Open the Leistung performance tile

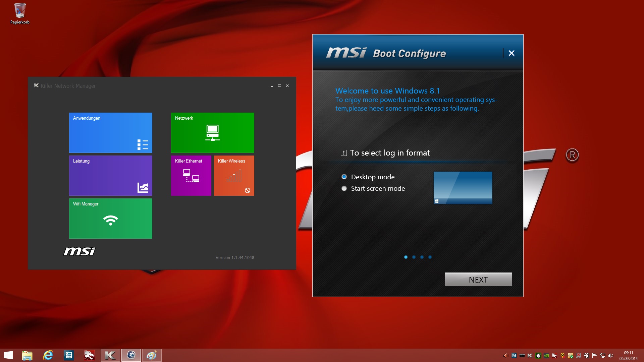[x=111, y=176]
